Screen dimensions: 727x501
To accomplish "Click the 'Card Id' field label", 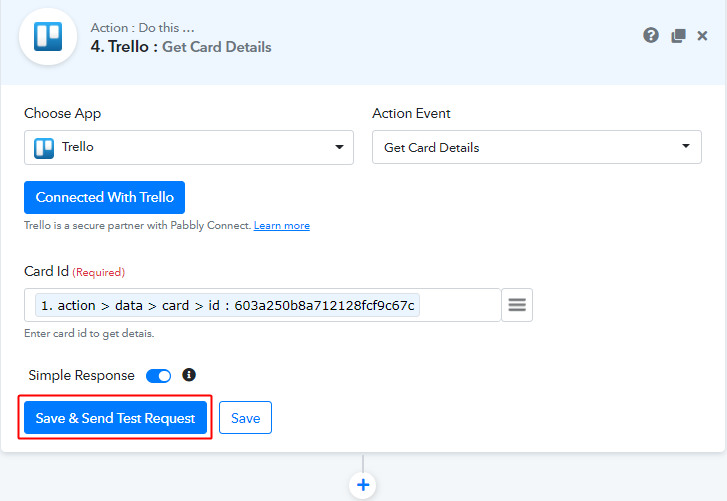I will (46, 271).
